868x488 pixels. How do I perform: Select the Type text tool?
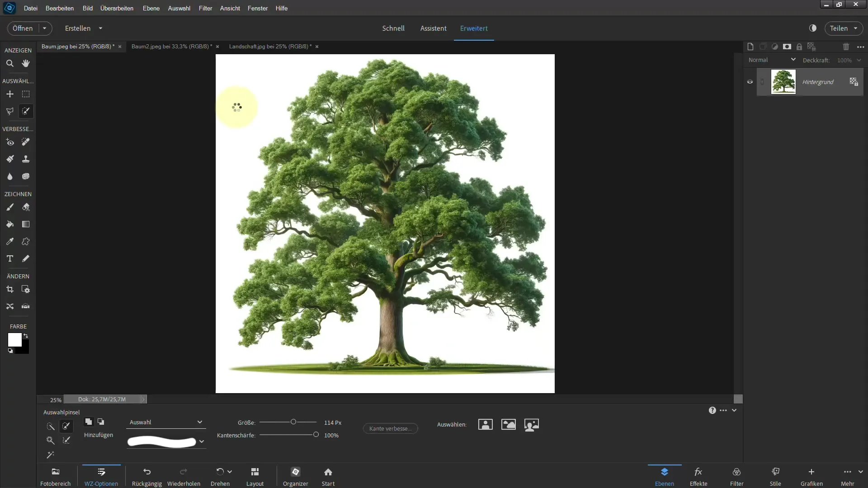point(9,258)
